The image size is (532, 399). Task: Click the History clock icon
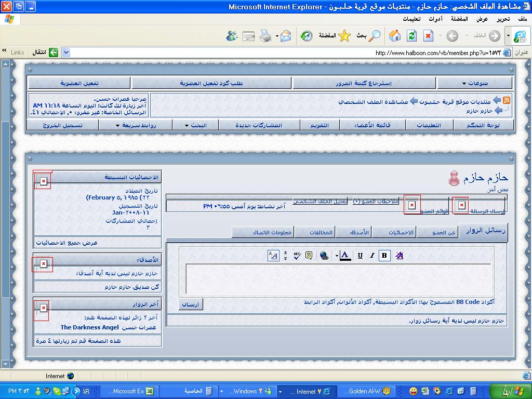tap(307, 35)
